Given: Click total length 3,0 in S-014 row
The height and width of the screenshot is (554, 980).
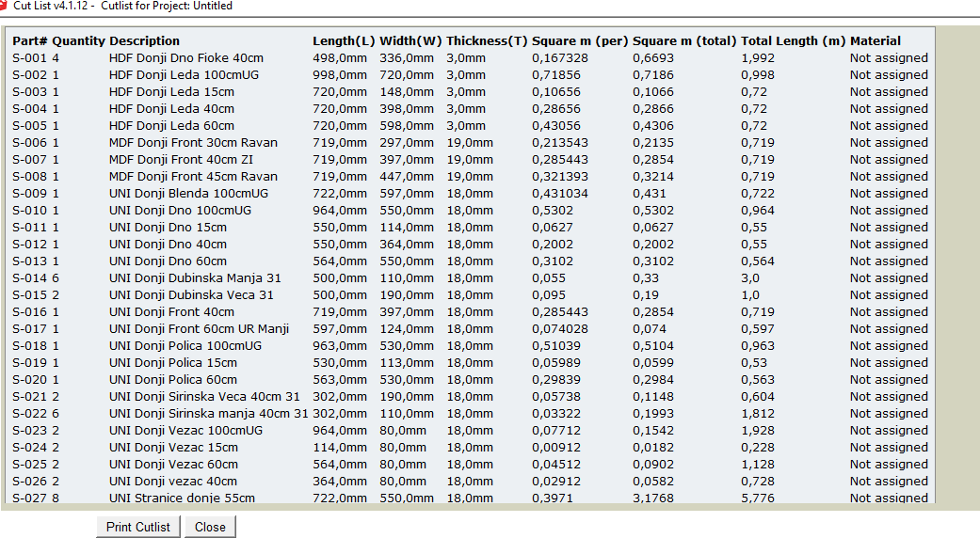Looking at the screenshot, I should pos(750,277).
